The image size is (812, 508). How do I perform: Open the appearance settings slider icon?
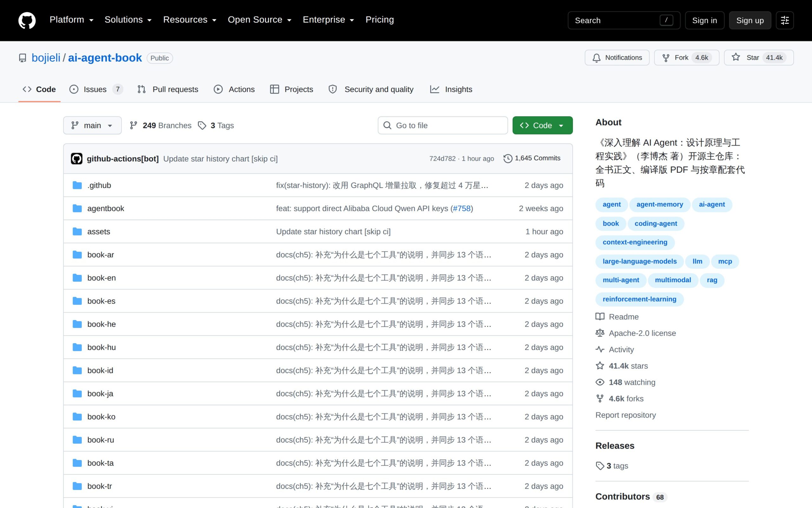tap(784, 21)
